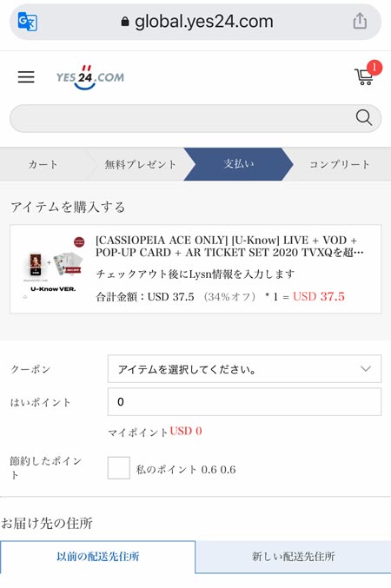Go to 無料プレゼント step
391x588 pixels.
(141, 164)
